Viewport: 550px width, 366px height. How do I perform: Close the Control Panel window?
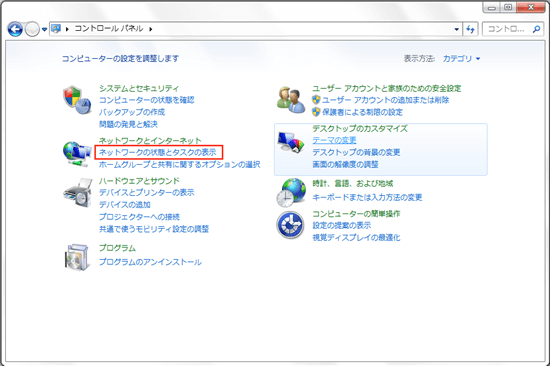point(531,7)
